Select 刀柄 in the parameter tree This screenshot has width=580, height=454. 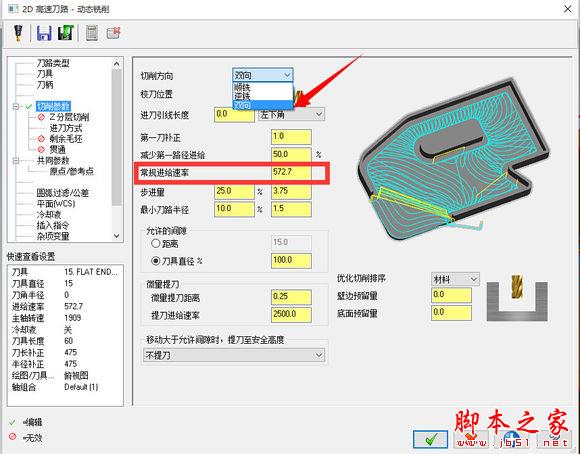click(44, 85)
